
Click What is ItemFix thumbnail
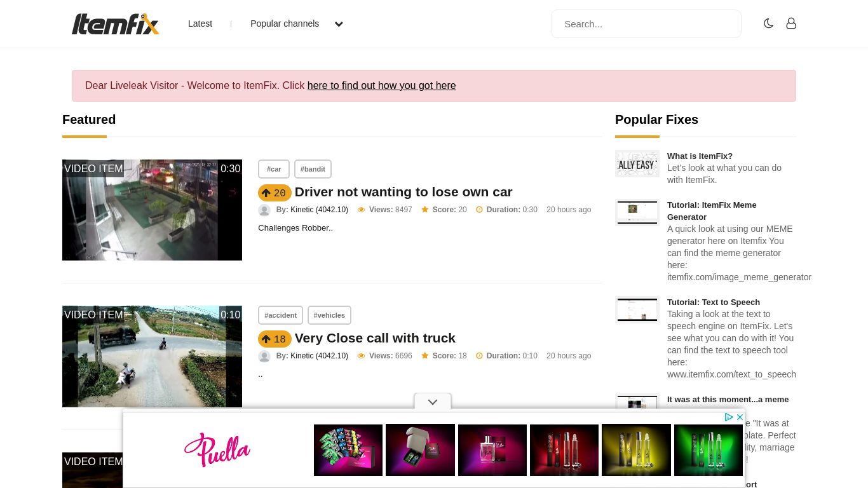tap(637, 164)
